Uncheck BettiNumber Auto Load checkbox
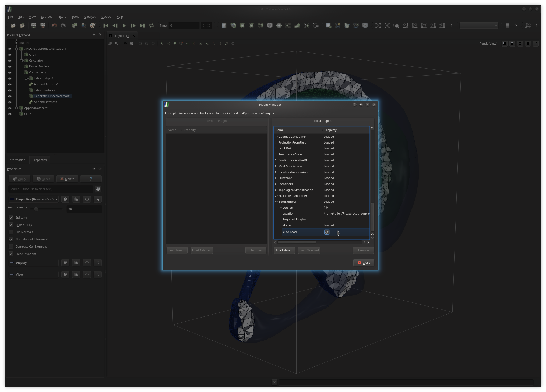 327,232
